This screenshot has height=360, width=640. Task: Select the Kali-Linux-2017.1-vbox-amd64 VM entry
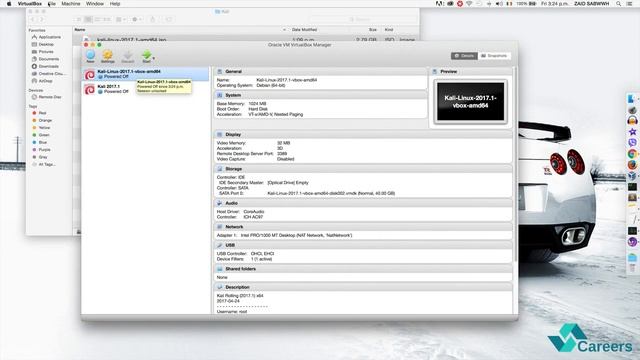click(x=146, y=74)
